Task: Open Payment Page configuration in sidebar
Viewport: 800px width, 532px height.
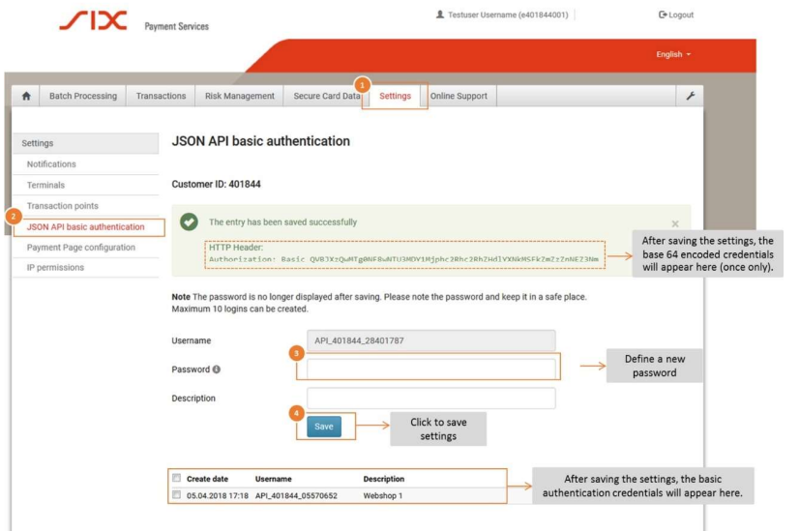Action: coord(80,248)
